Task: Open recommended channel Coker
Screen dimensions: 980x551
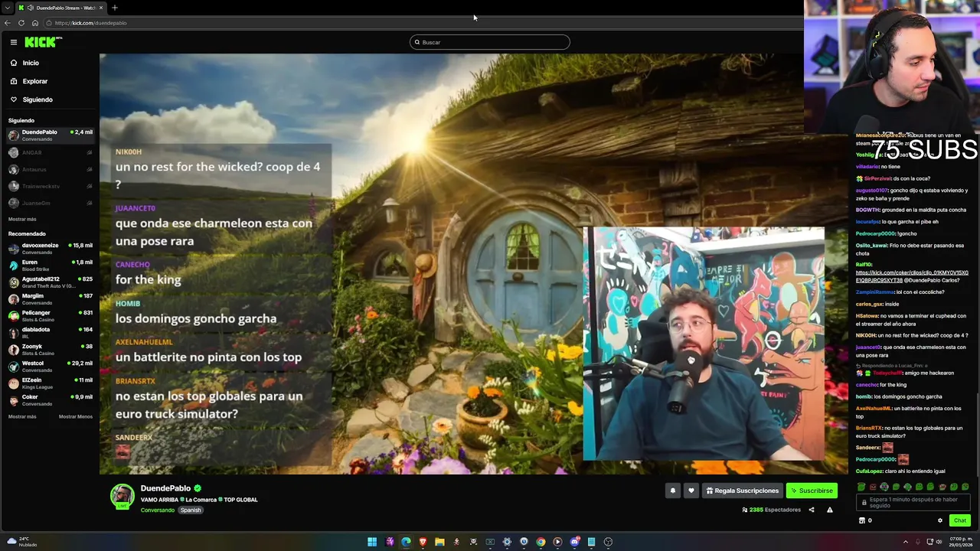Action: pos(50,399)
